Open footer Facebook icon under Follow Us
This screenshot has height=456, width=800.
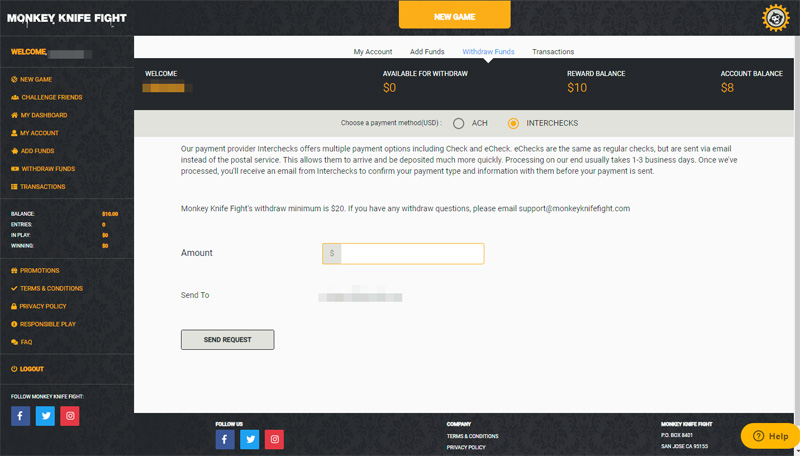coord(225,439)
